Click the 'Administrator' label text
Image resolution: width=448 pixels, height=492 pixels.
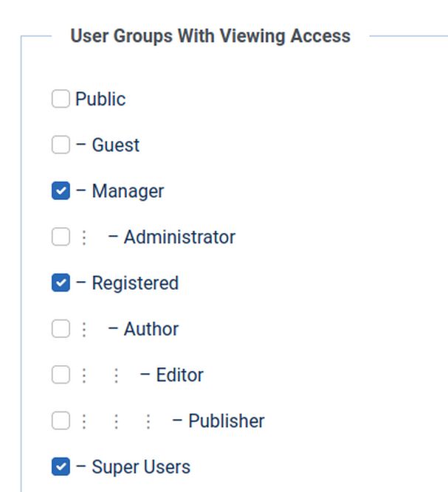tap(179, 238)
